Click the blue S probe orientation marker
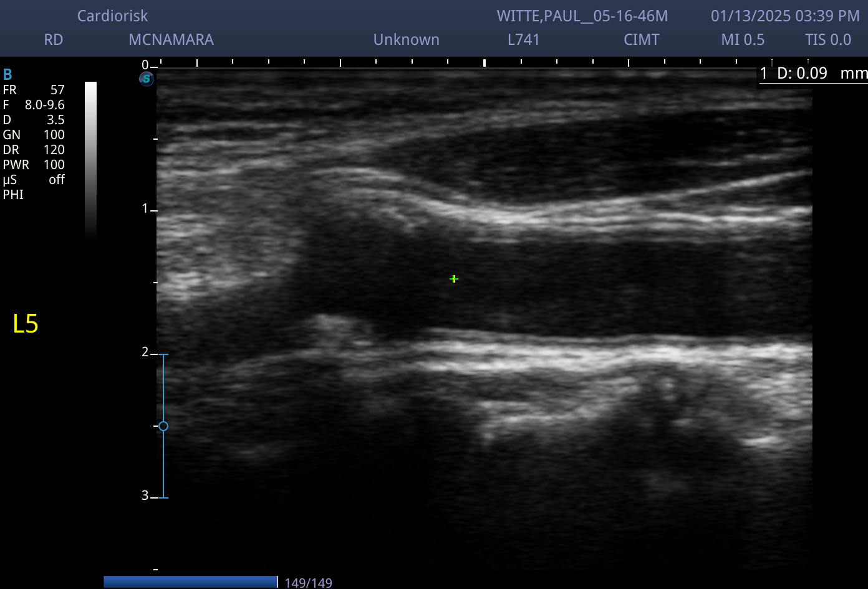The image size is (868, 589). coord(147,79)
